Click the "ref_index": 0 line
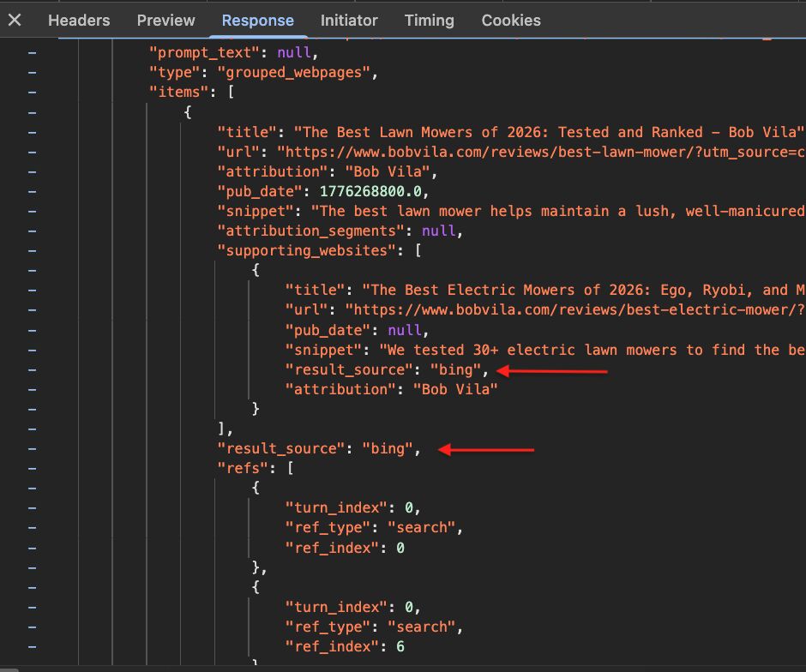The width and height of the screenshot is (806, 672). tap(345, 548)
